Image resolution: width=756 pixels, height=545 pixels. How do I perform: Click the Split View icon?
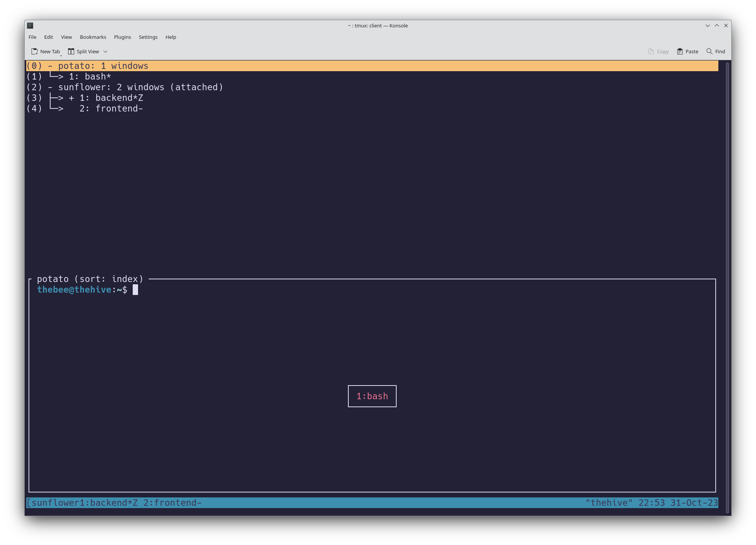click(70, 51)
